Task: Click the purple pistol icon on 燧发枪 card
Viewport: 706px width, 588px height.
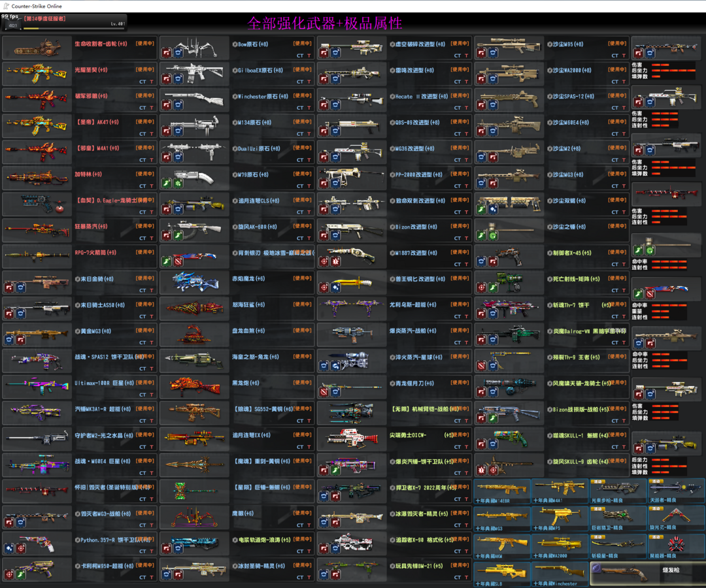Action: click(x=596, y=568)
